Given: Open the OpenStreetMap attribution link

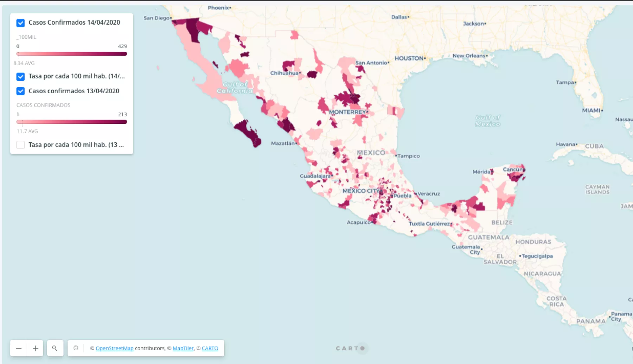Looking at the screenshot, I should click(114, 349).
